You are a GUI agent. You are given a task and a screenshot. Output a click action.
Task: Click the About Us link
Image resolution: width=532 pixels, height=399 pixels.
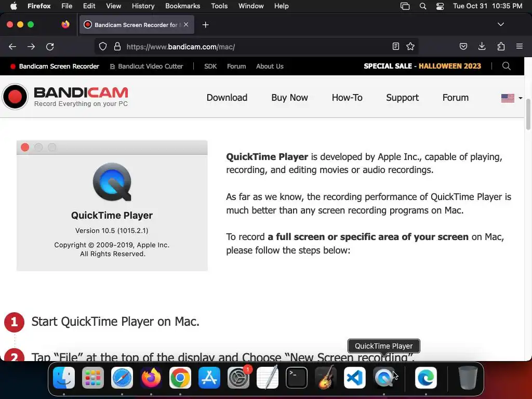pyautogui.click(x=270, y=66)
